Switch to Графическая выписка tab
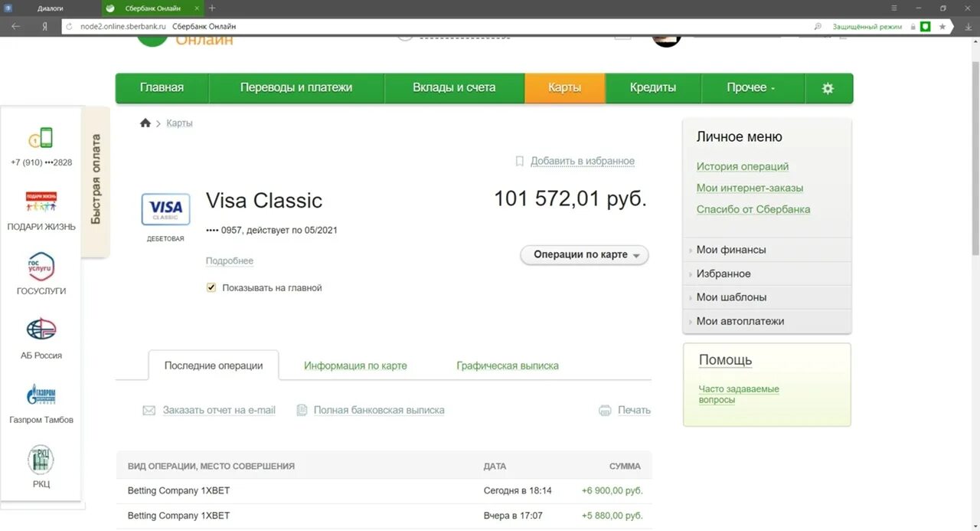Viewport: 980px width, 531px height. [x=508, y=365]
